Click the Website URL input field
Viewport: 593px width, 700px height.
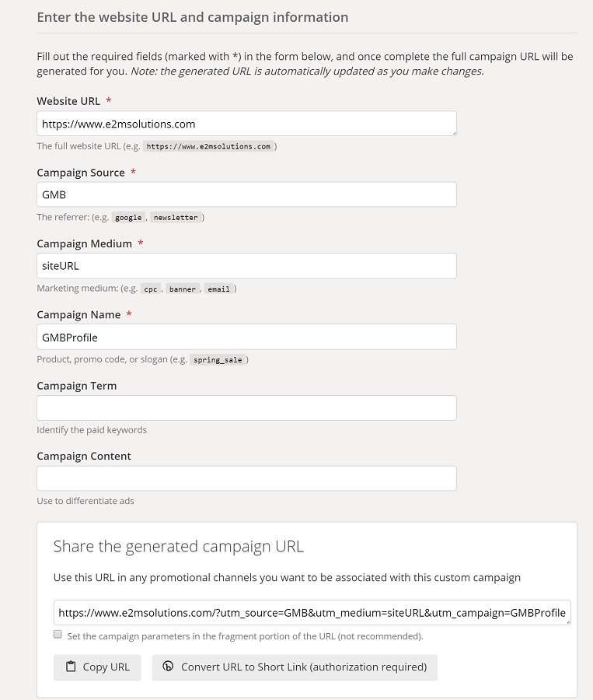click(x=246, y=123)
